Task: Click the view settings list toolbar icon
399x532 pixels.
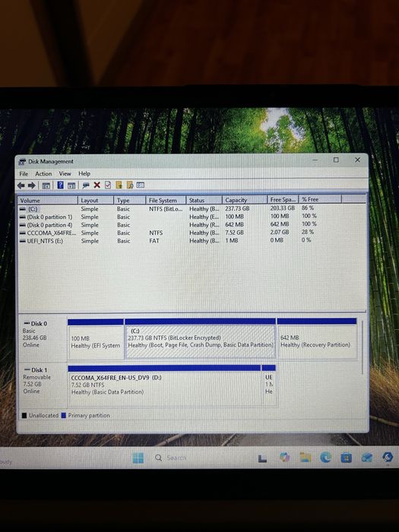Action: point(141,185)
